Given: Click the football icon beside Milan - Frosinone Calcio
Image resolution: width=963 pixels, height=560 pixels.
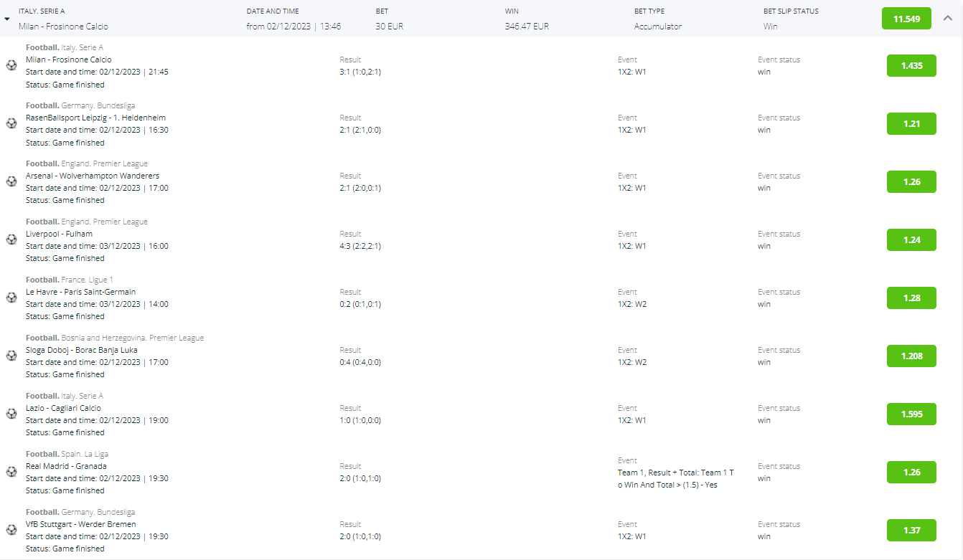Looking at the screenshot, I should [11, 65].
